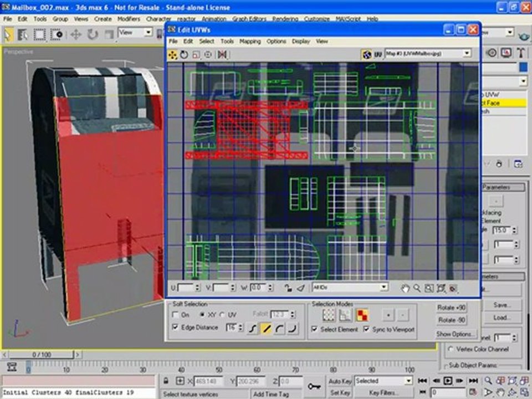The image size is (532, 399).
Task: Toggle the selection lock padlock in status bar
Action: [x=166, y=381]
